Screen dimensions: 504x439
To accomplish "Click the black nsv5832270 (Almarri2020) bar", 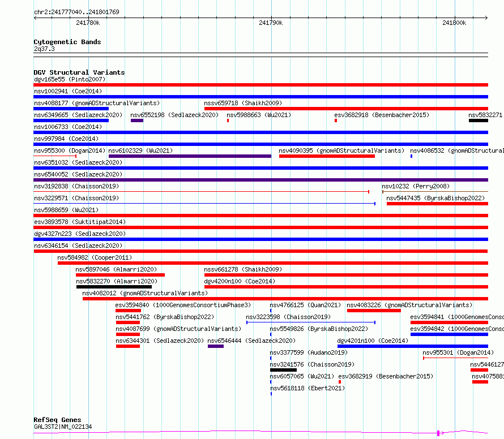I will (x=114, y=287).
